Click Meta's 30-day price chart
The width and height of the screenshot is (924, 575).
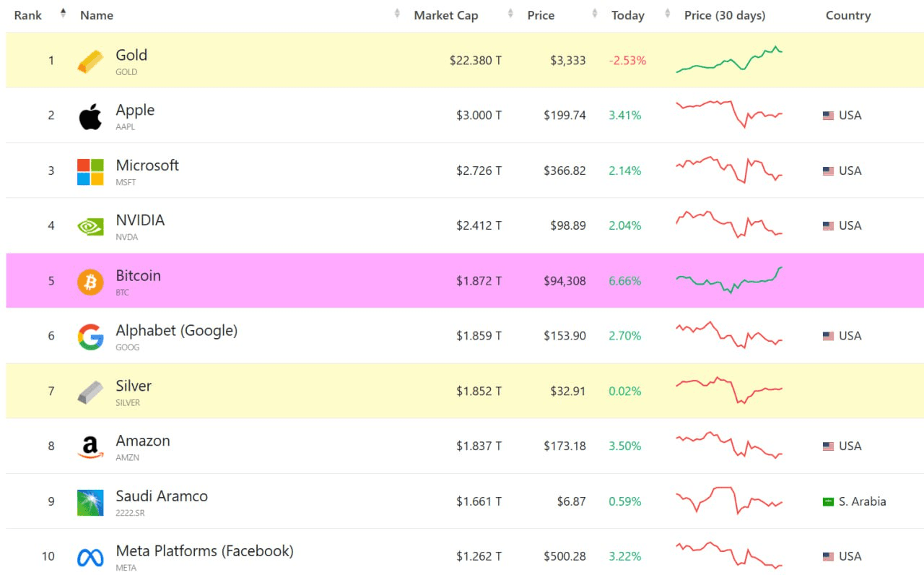[x=729, y=555]
